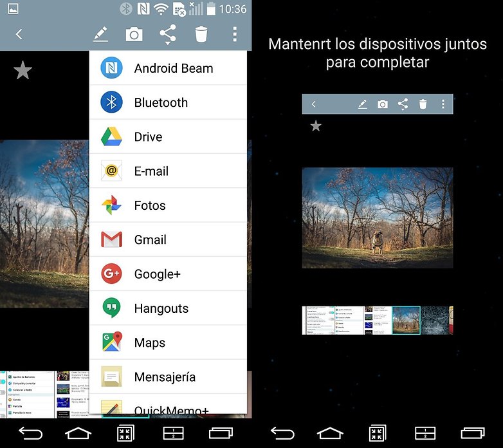The image size is (503, 448).
Task: Tap the E-mail envelope icon
Action: click(x=111, y=171)
